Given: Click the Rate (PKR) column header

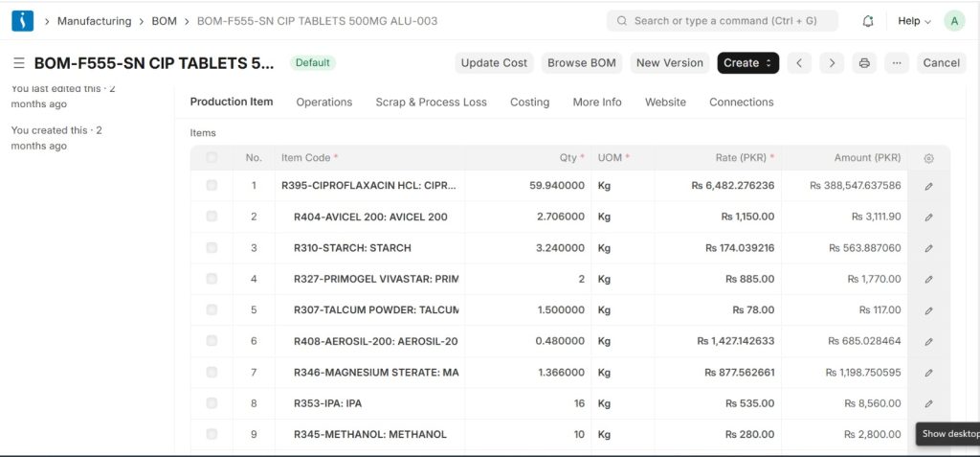Looking at the screenshot, I should 745,158.
